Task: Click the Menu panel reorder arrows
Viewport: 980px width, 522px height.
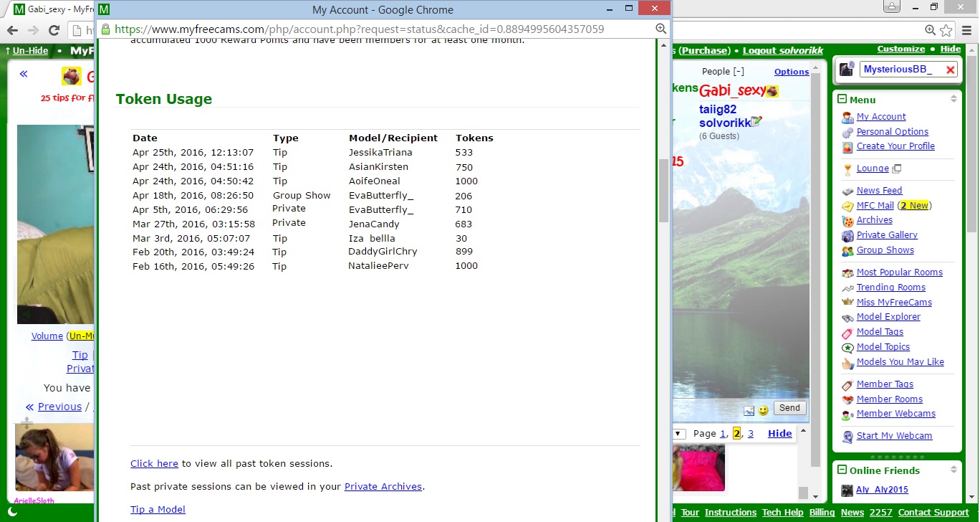Action: coord(953,99)
